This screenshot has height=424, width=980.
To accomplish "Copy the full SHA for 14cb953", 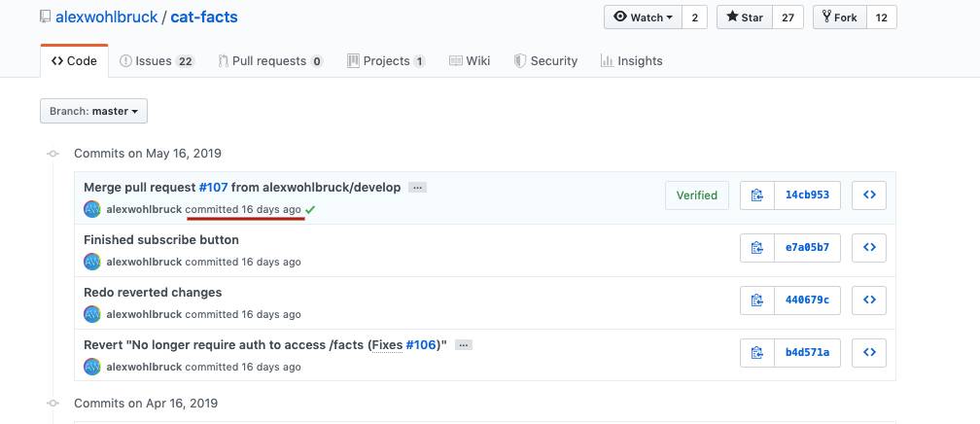I will pyautogui.click(x=756, y=195).
